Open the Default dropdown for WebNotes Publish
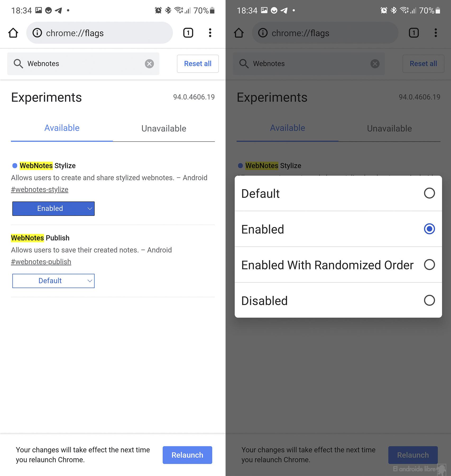The width and height of the screenshot is (451, 476). (x=53, y=281)
